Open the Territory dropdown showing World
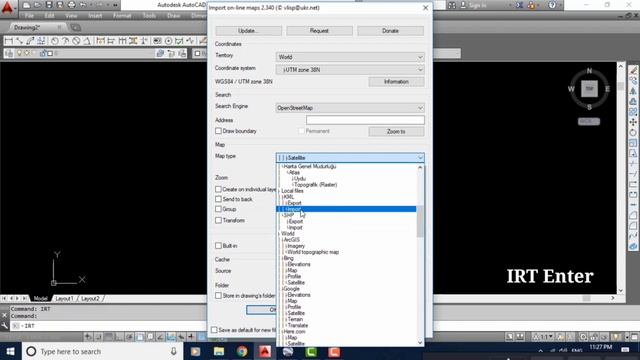640x360 pixels. tap(350, 57)
